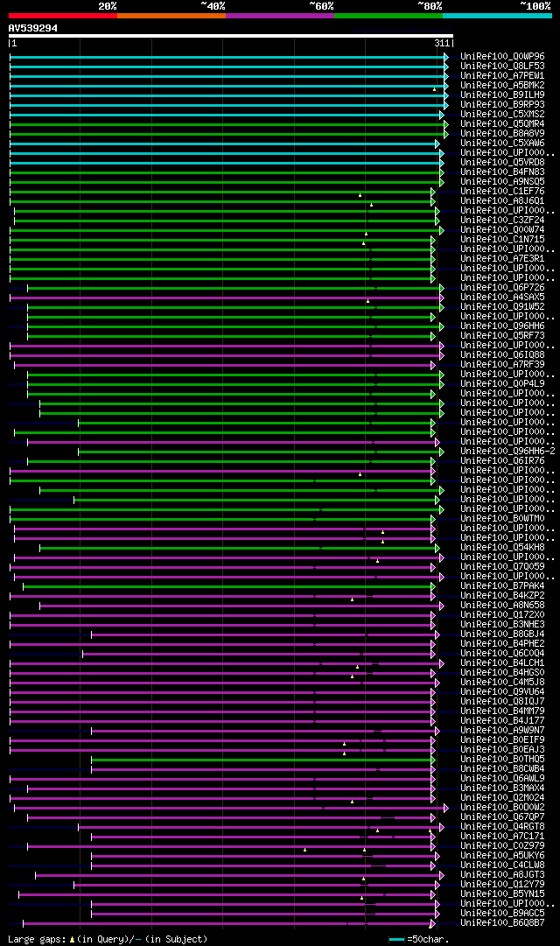This screenshot has width=560, height=946.
Task: Select the UniRef100_B6Q8B7 label
Action: pyautogui.click(x=502, y=923)
